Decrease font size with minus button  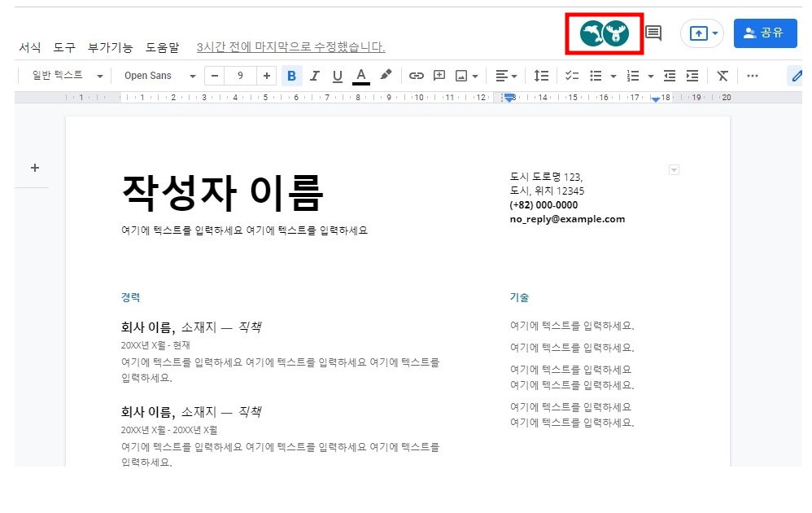tap(215, 76)
